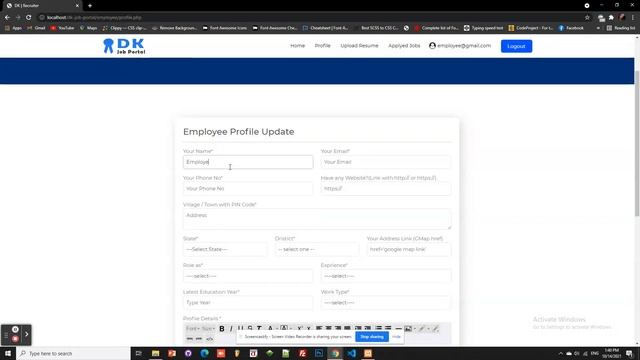The image size is (640, 360).
Task: Click the page vertical scrollbar
Action: [637, 143]
